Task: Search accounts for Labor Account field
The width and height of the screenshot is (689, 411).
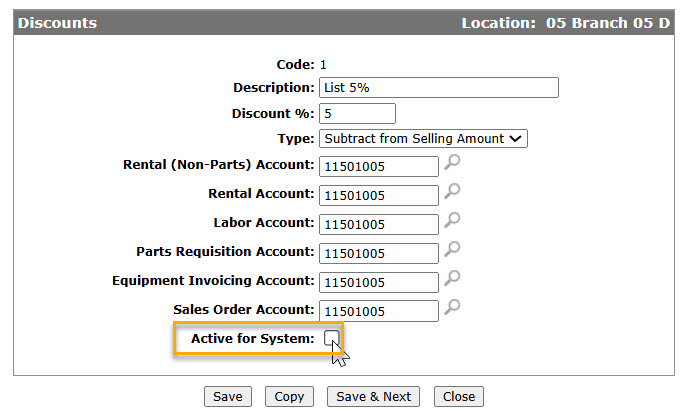Action: pos(452,220)
